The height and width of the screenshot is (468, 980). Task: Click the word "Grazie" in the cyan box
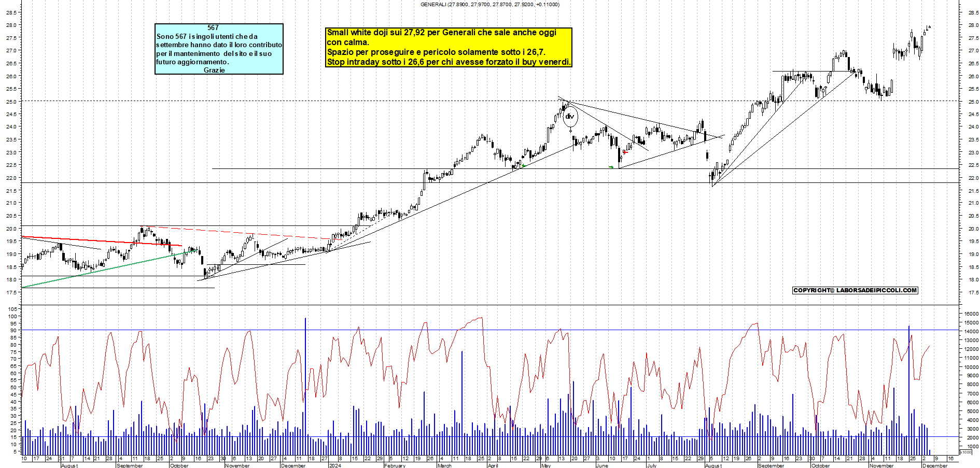pyautogui.click(x=214, y=70)
